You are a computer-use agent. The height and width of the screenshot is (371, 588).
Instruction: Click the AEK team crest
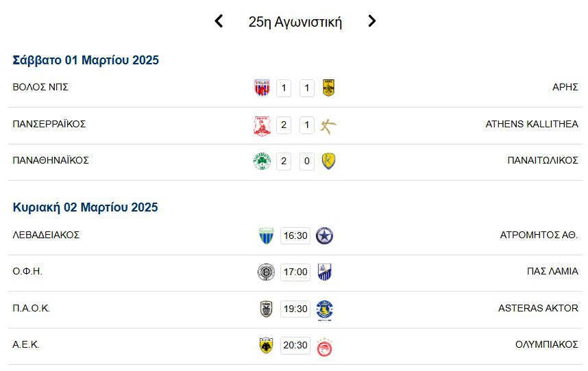pyautogui.click(x=266, y=346)
